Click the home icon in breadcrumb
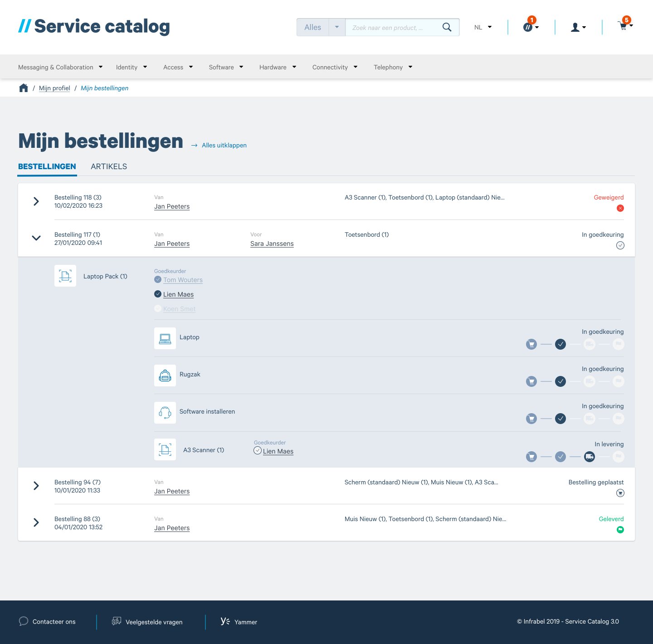 pos(24,88)
